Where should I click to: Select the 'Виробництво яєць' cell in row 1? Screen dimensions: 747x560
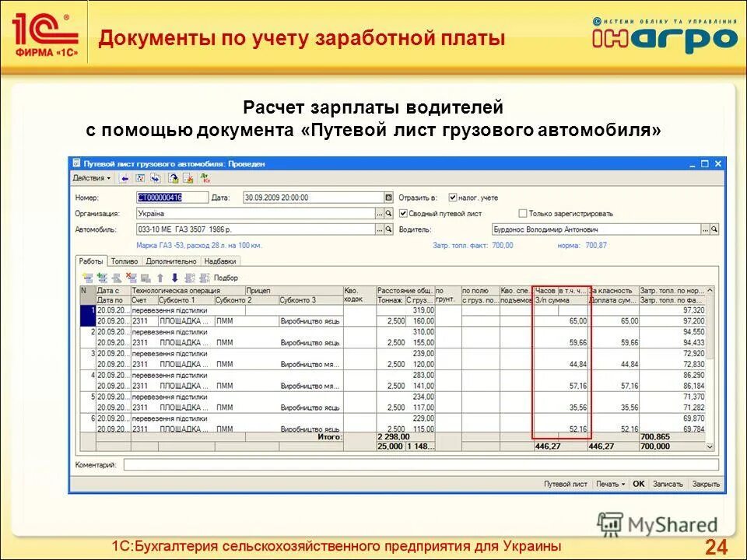[x=310, y=321]
